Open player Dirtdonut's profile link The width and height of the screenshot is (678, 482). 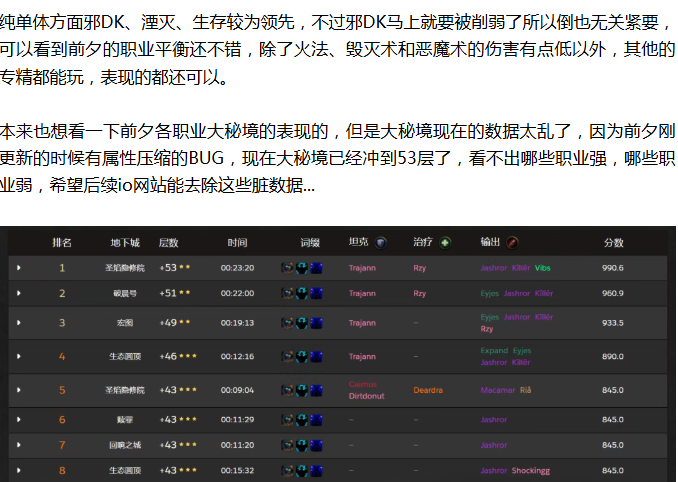click(x=367, y=396)
